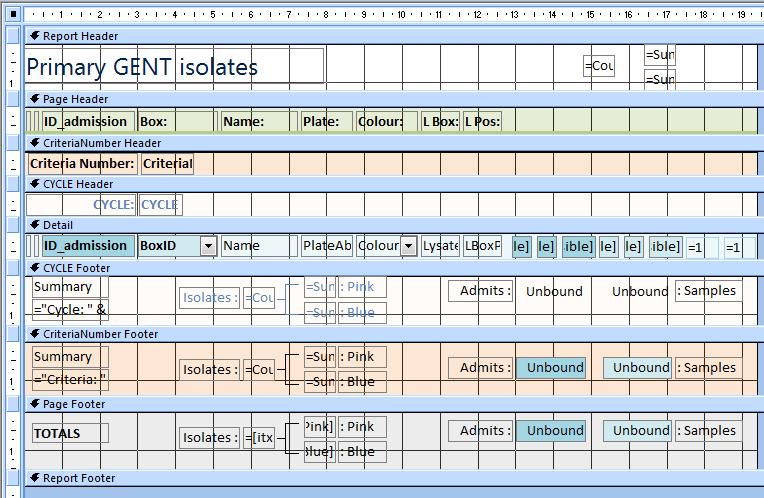Select the ="Criteria:" expression box
The image size is (764, 498).
coord(70,380)
